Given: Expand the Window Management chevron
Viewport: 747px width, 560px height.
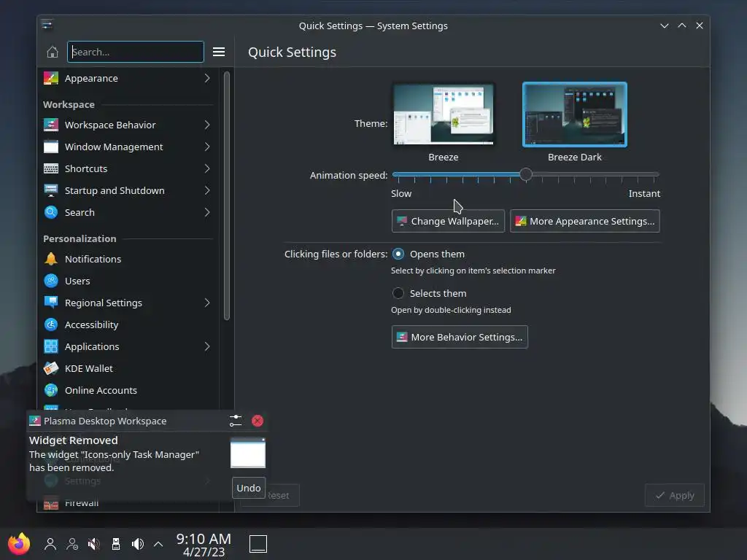Looking at the screenshot, I should coord(207,147).
